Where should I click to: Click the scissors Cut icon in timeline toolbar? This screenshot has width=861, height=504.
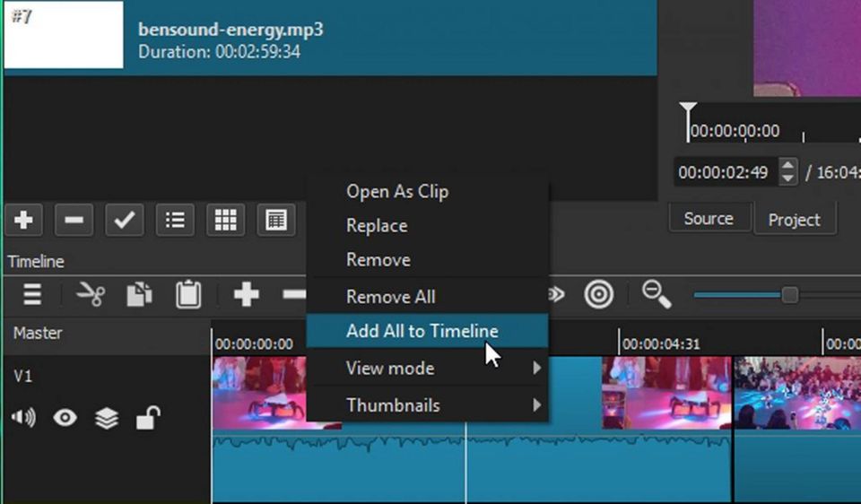pos(91,294)
